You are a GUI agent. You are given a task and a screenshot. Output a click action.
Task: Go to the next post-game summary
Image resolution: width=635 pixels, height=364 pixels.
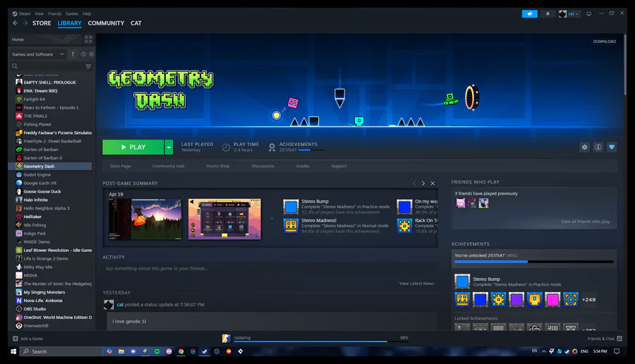point(423,183)
